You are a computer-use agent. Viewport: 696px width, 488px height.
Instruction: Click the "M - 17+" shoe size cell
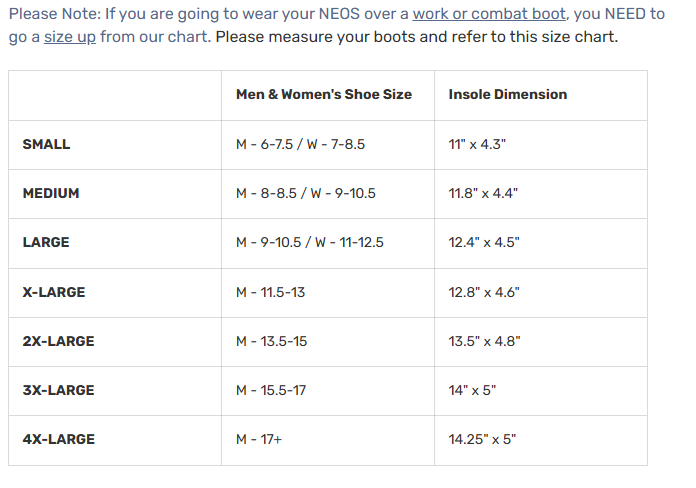[259, 439]
